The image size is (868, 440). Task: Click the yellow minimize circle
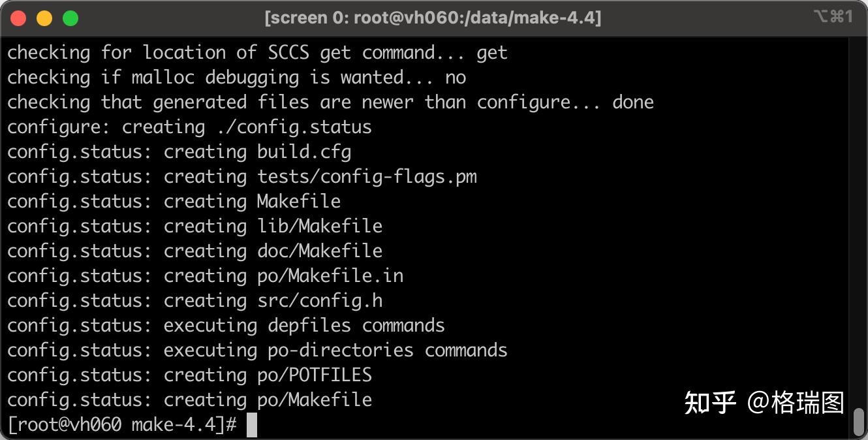click(x=44, y=18)
